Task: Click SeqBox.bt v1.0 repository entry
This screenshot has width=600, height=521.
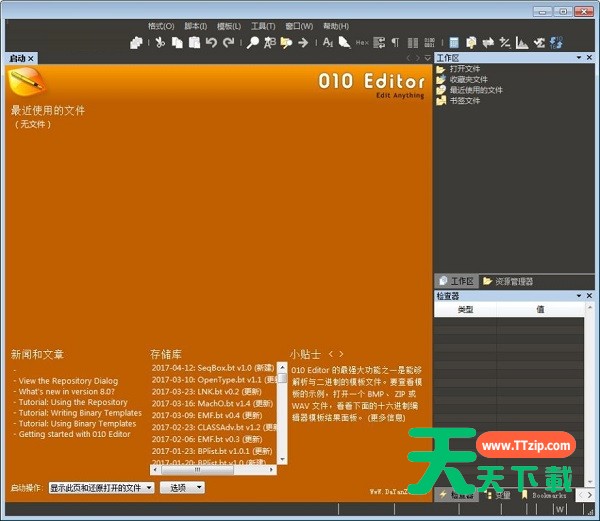Action: tap(213, 368)
